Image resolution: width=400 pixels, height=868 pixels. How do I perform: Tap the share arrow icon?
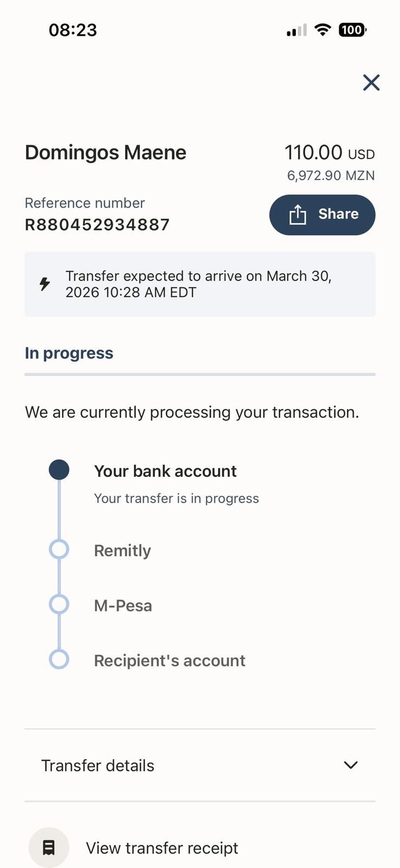(298, 215)
